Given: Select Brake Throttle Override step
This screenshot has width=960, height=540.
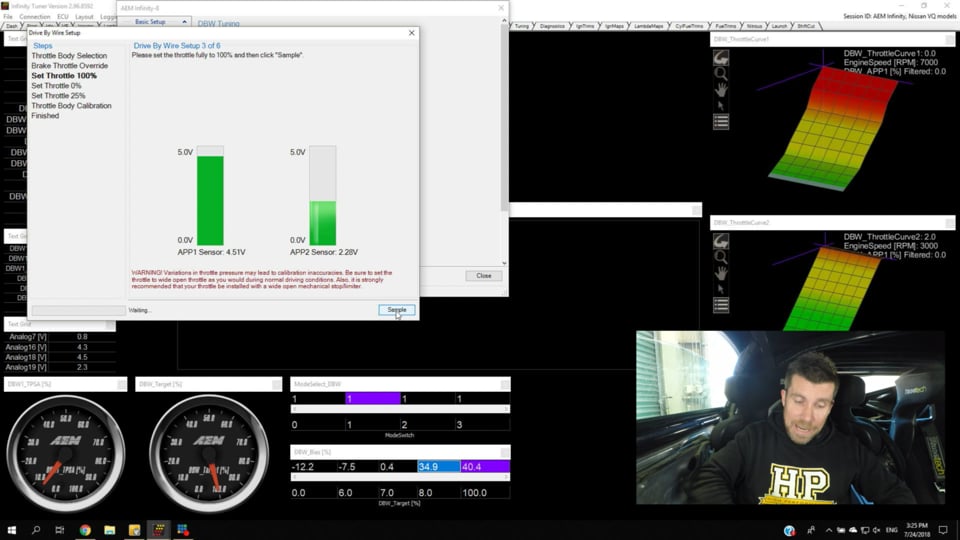Looking at the screenshot, I should coord(70,66).
